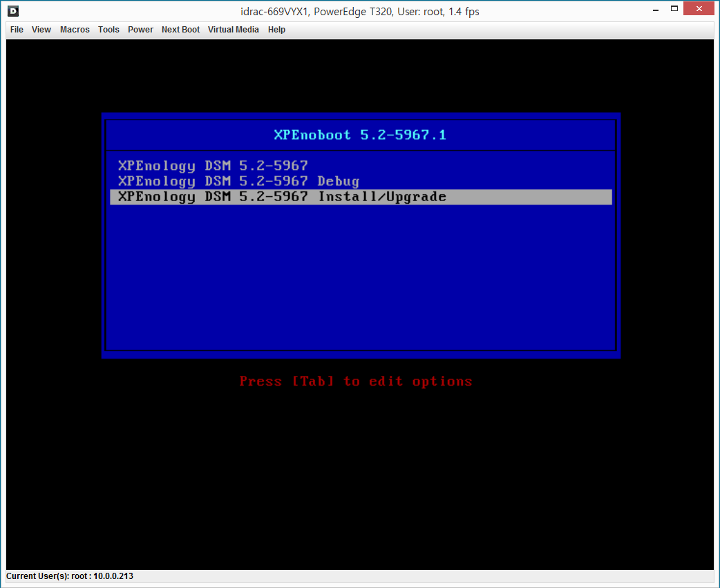Click the iDRAC viewer app icon in title bar
720x588 pixels.
pyautogui.click(x=13, y=11)
